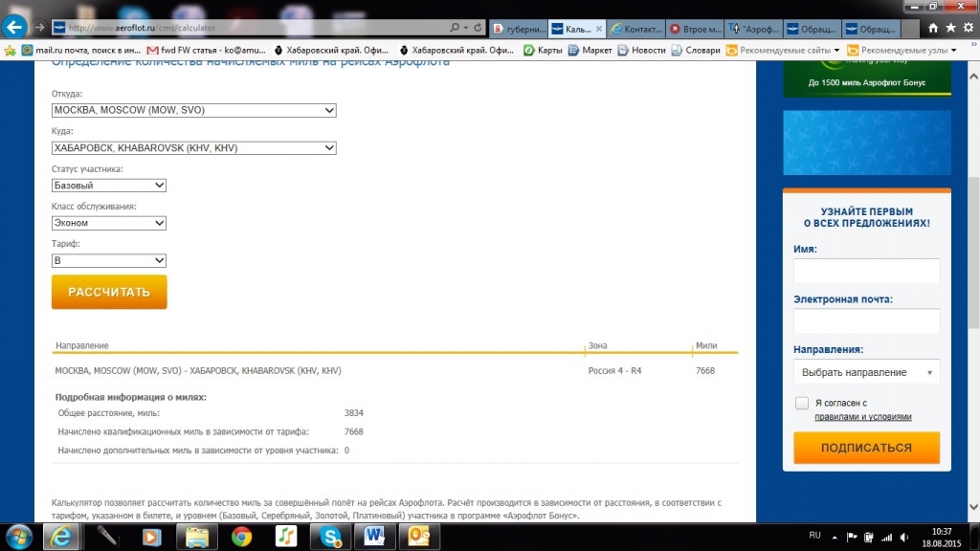Open Skype from the taskbar

coord(330,537)
